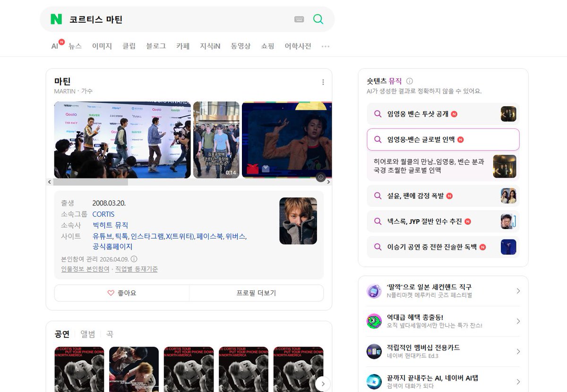Click the 인물정보 본인참여 link

point(85,269)
